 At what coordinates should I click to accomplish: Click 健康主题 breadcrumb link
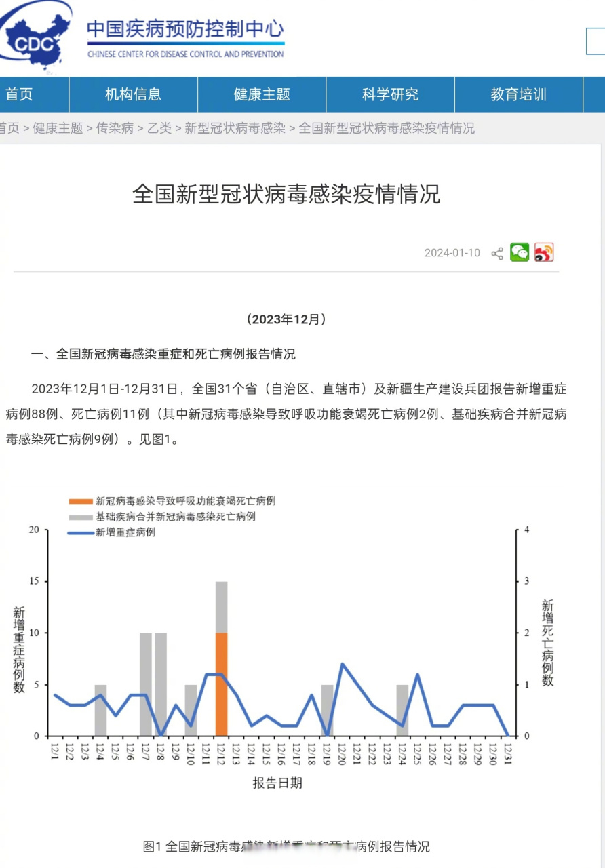tap(58, 128)
